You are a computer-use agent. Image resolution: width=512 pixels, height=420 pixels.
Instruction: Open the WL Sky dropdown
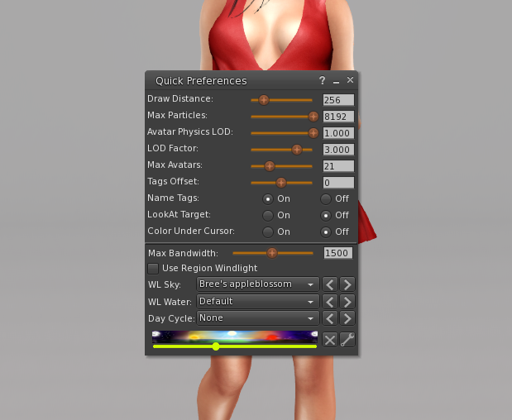click(257, 284)
